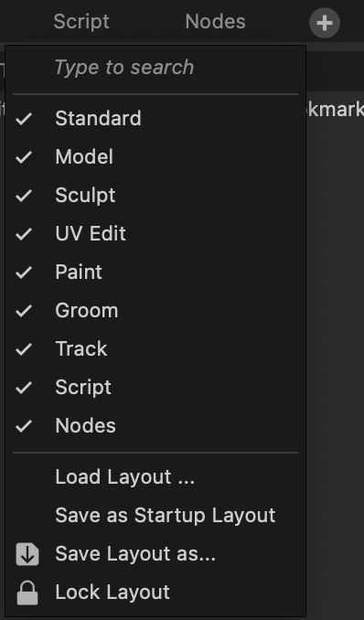Select Save as Startup Layout
The width and height of the screenshot is (364, 620).
tap(155, 515)
